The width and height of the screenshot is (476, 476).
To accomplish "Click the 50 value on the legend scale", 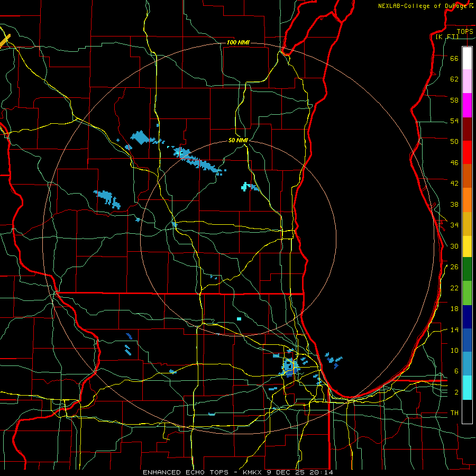I will 454,142.
